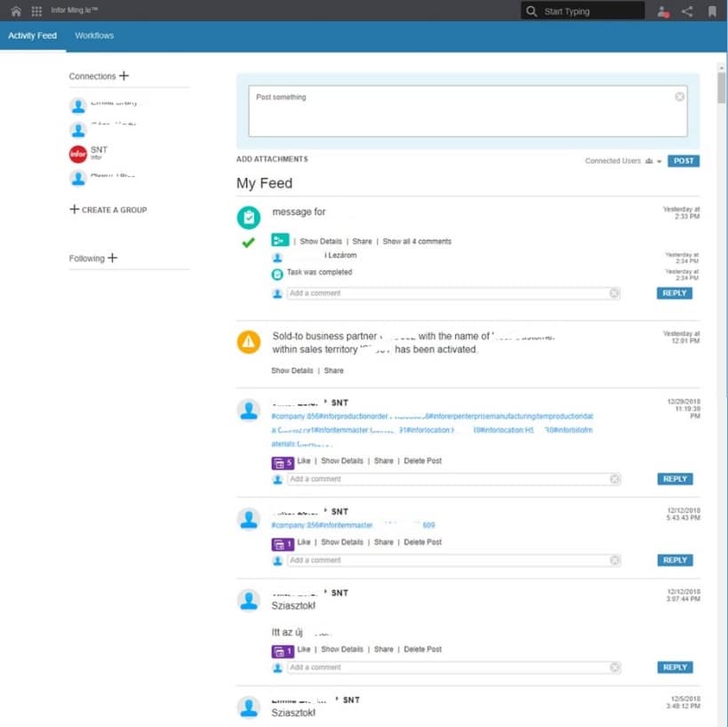Click the share icon in the top bar
The width and height of the screenshot is (728, 727).
pos(686,11)
